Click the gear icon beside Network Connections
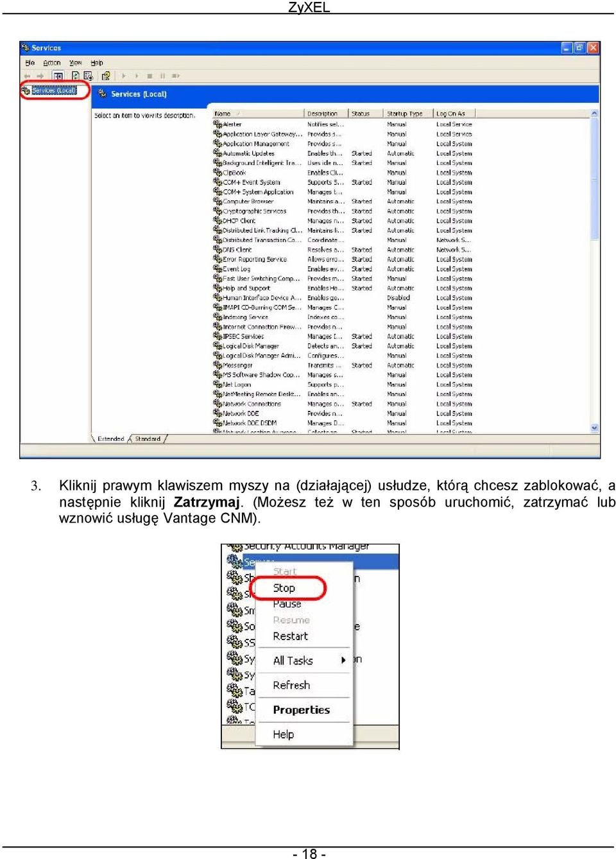Screen dimensions: 616x859 [218, 403]
